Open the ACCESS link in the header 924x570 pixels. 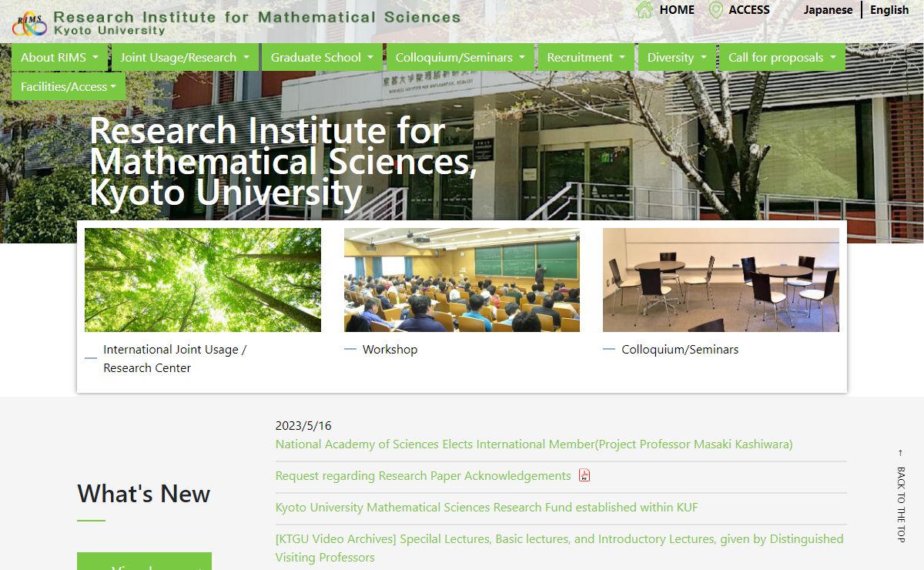pyautogui.click(x=749, y=10)
